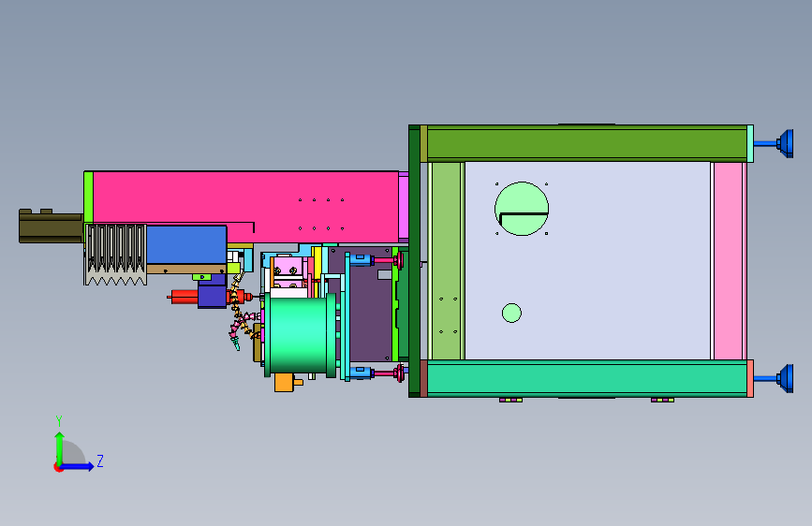Pick the tan plate under blue block
The image size is (812, 526).
pos(186,270)
